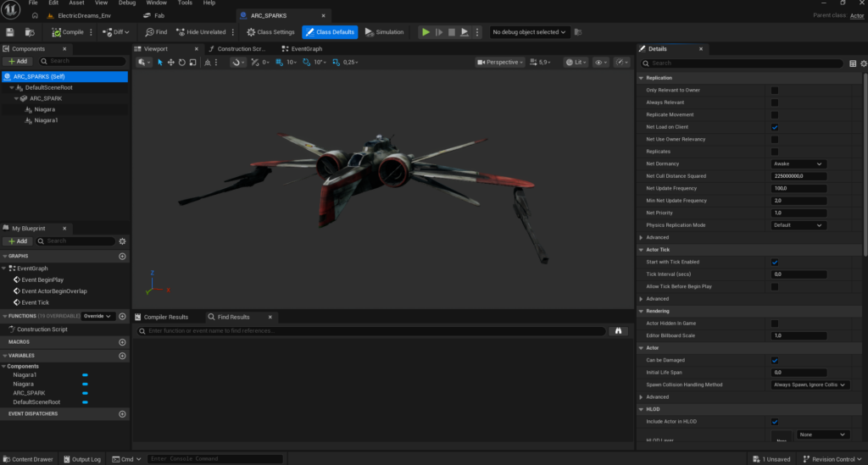868x465 pixels.
Task: Open Details panel settings gear
Action: (864, 64)
